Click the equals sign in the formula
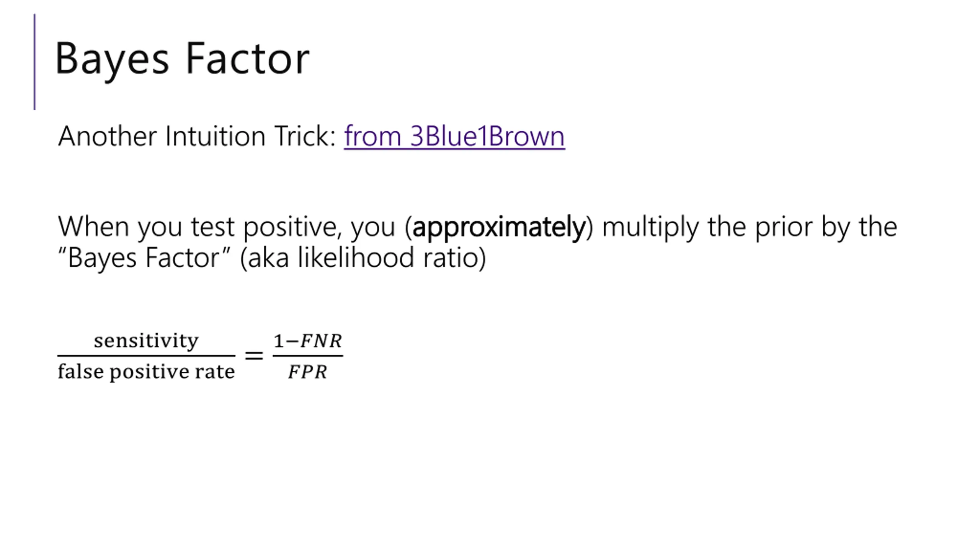Screen dimensions: 980x551 tap(254, 355)
